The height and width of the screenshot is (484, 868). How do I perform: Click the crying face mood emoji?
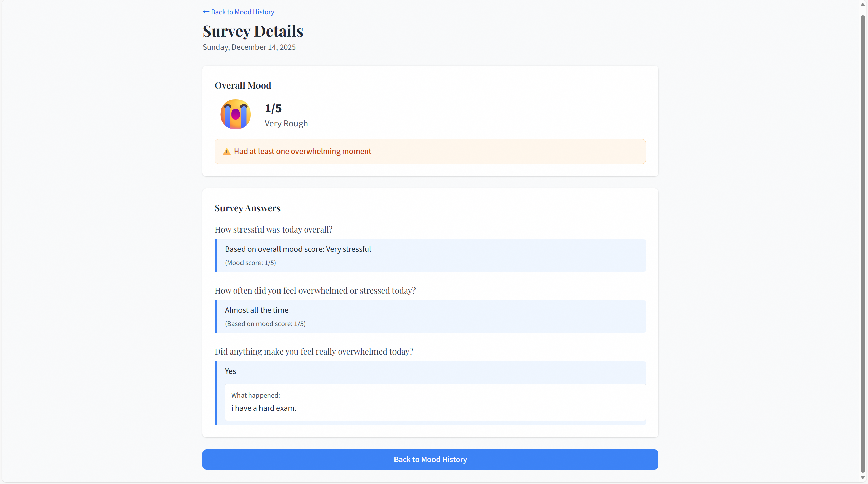[x=235, y=114]
